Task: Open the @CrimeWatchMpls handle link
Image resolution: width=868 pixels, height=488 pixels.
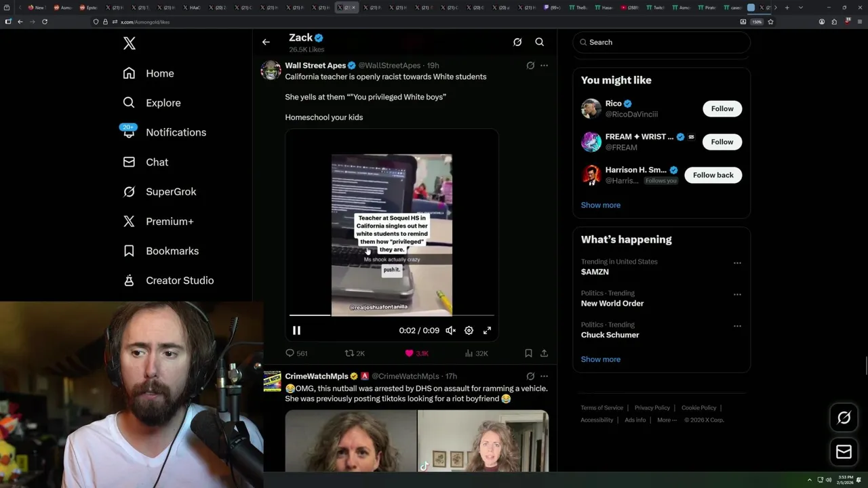Action: click(x=405, y=376)
